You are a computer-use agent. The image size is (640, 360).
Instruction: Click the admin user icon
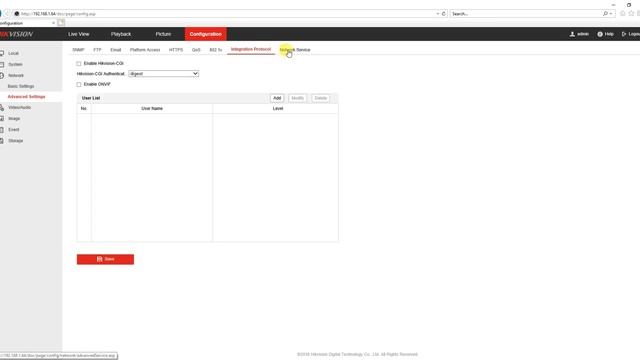tap(572, 34)
